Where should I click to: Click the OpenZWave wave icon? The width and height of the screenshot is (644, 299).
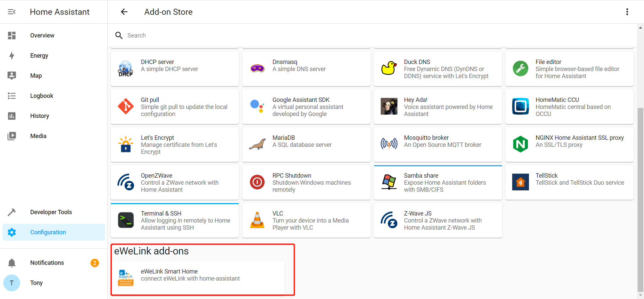tap(126, 182)
